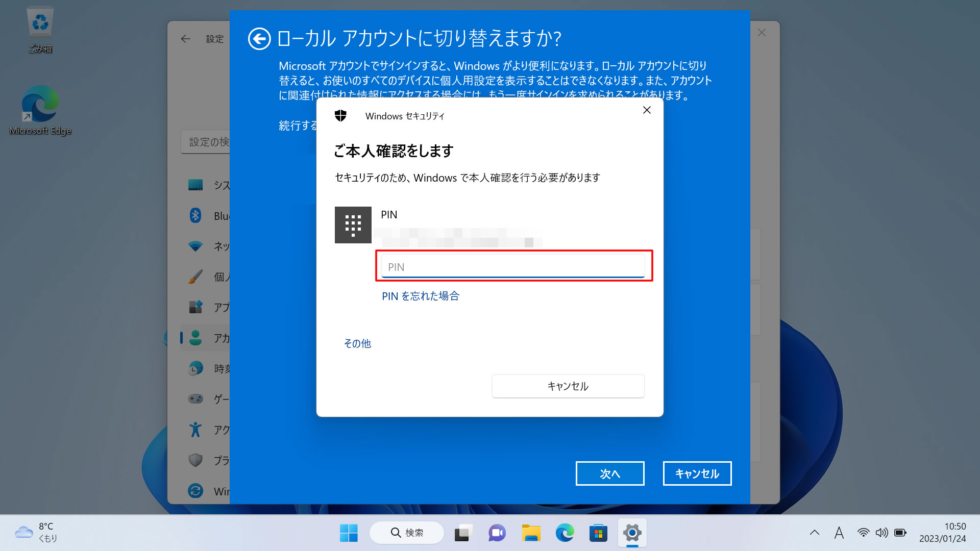Select the Accounts person icon in Settings
The image size is (980, 551).
(x=195, y=338)
